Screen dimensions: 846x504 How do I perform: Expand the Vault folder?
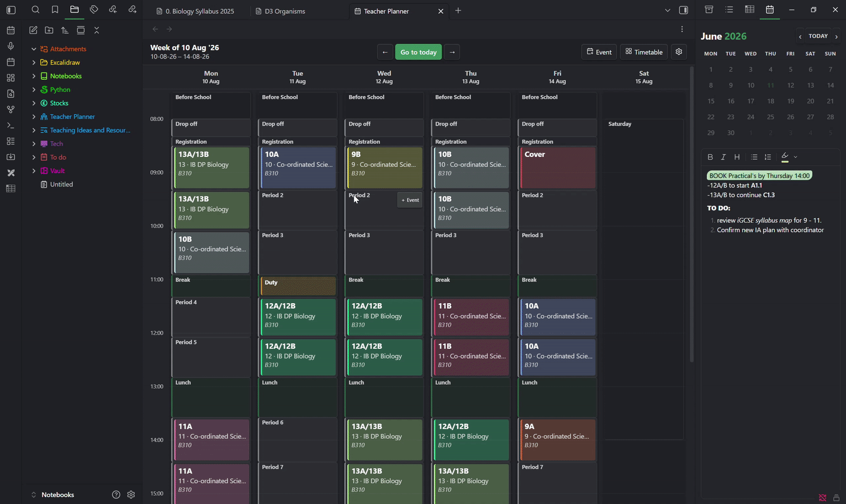34,171
